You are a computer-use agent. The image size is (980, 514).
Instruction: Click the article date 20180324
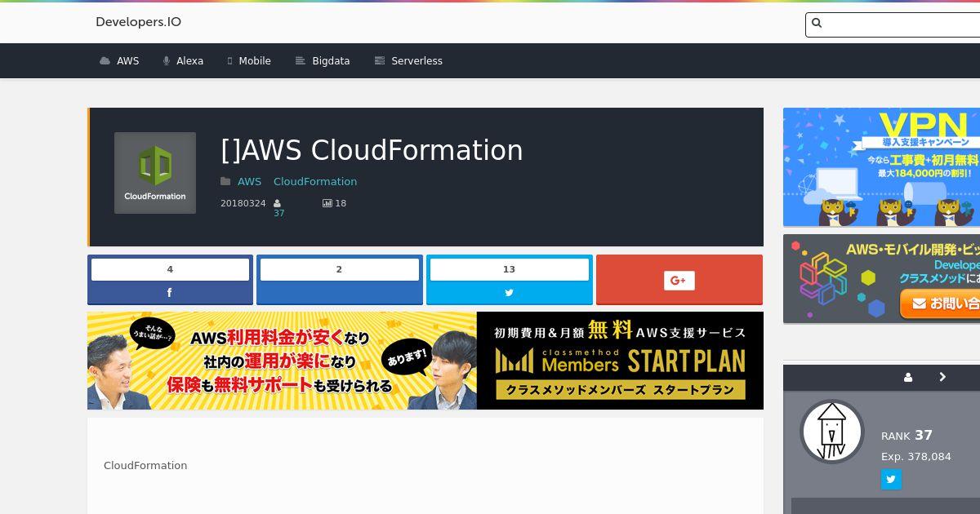243,203
